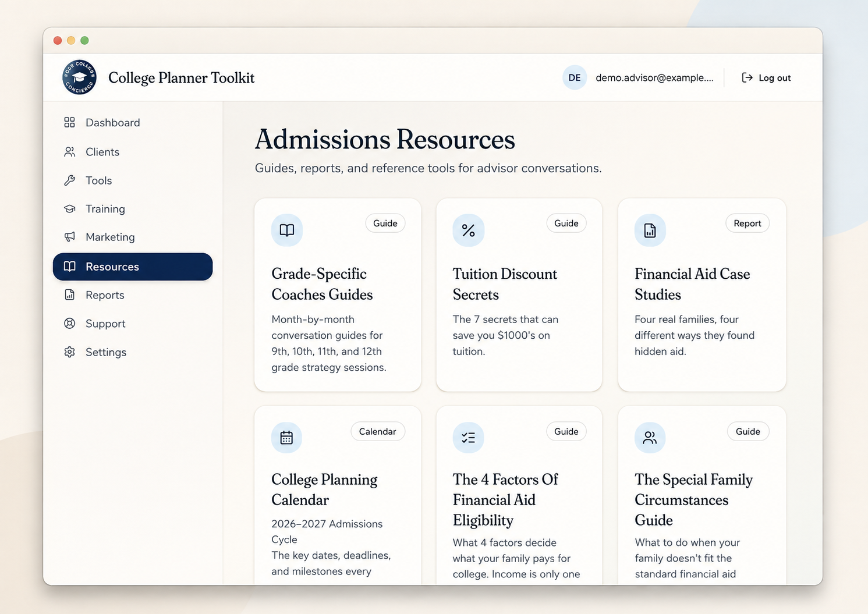Open the Marketing section
The image size is (868, 614).
pos(133,237)
